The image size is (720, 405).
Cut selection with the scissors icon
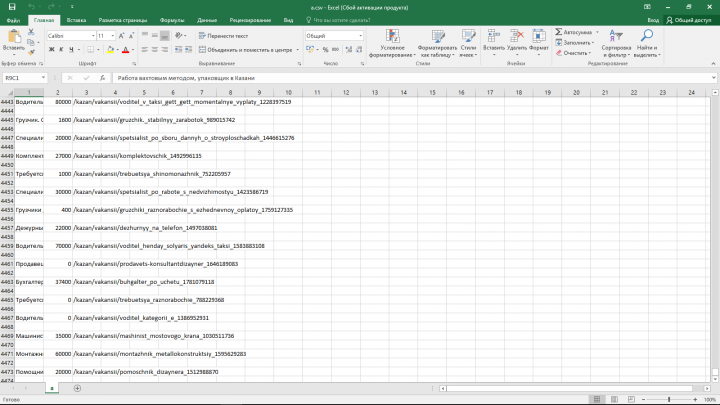click(x=31, y=32)
